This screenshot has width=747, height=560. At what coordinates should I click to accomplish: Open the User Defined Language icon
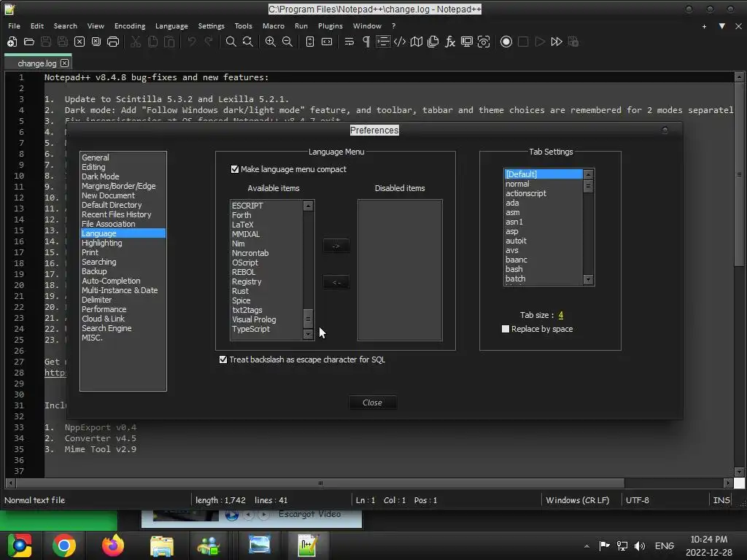click(x=400, y=42)
